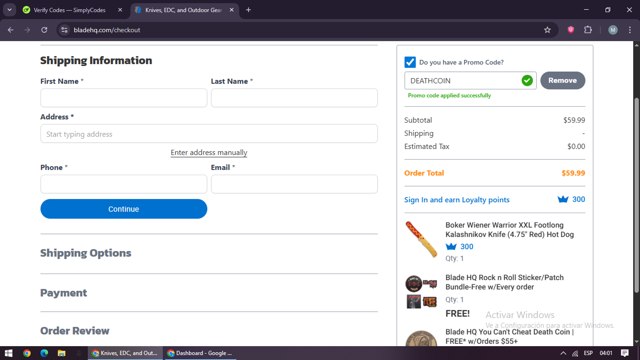The height and width of the screenshot is (360, 640).
Task: Open Blade HQ Rock n Roll Sticker/Patch title
Action: point(504,282)
